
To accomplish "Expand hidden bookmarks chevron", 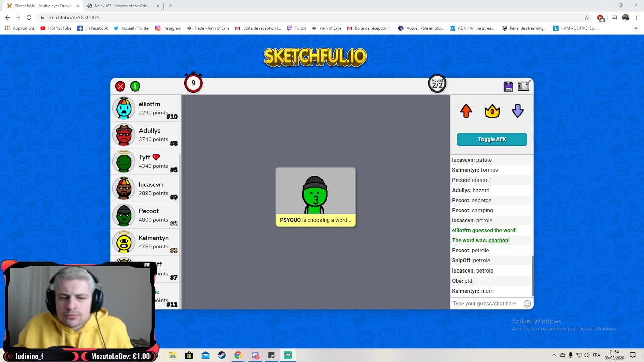I will point(637,28).
